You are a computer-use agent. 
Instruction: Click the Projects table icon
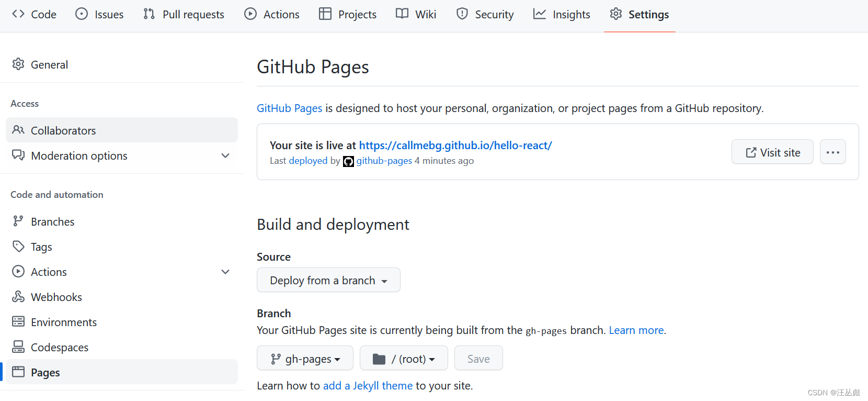click(325, 14)
